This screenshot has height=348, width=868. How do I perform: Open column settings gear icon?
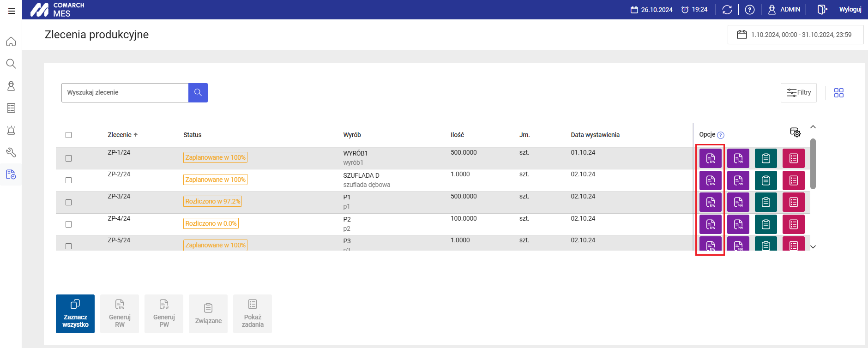(x=795, y=132)
